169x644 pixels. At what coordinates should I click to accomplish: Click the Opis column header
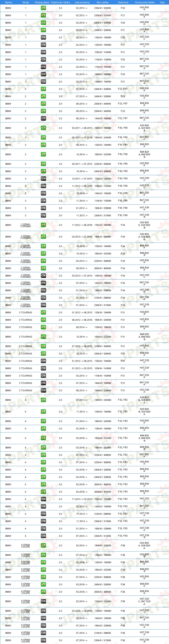[162, 2]
